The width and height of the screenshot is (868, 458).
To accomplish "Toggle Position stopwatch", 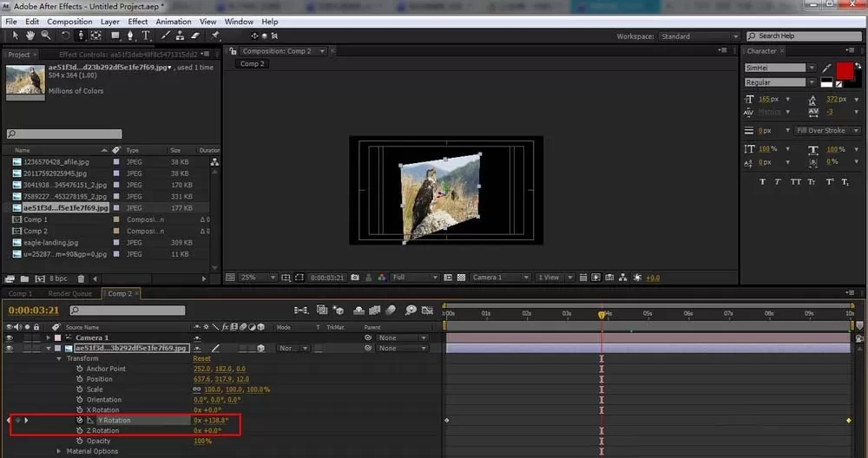I will 80,379.
